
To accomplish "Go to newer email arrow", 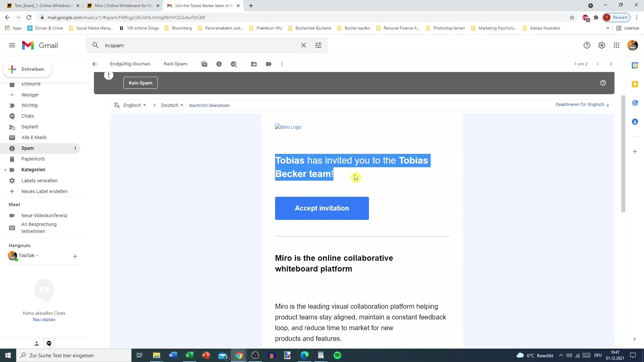I will click(x=597, y=64).
